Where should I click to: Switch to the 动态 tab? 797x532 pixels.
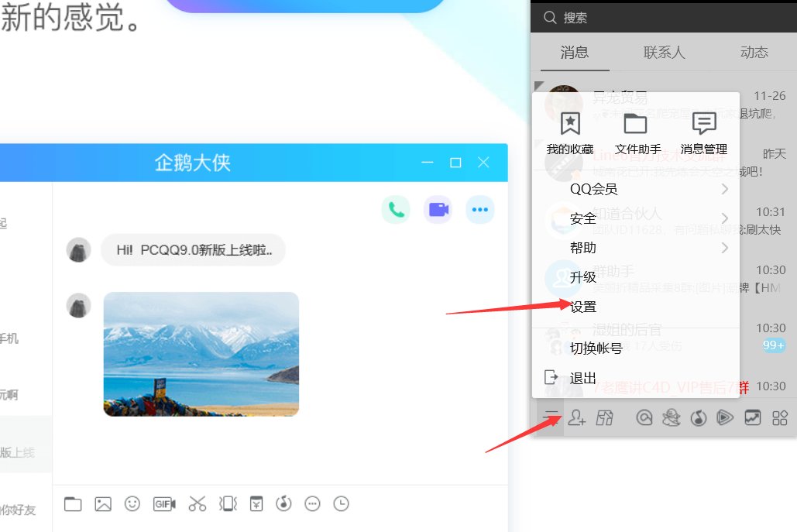point(754,52)
